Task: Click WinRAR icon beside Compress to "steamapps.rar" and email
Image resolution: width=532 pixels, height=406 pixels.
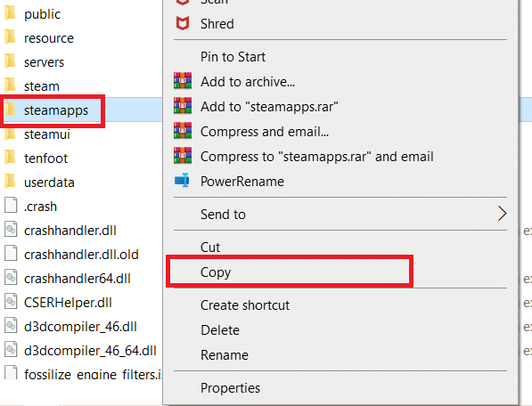Action: pyautogui.click(x=183, y=155)
